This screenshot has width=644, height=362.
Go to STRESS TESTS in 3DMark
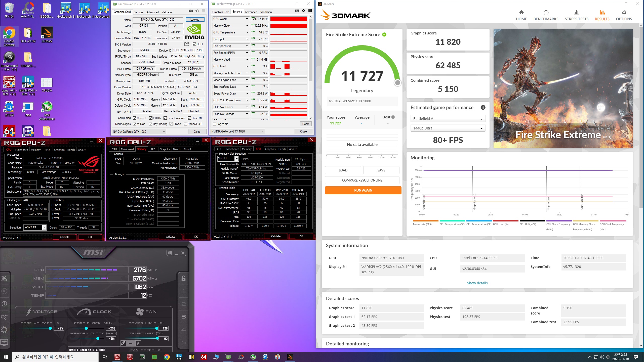(x=576, y=15)
